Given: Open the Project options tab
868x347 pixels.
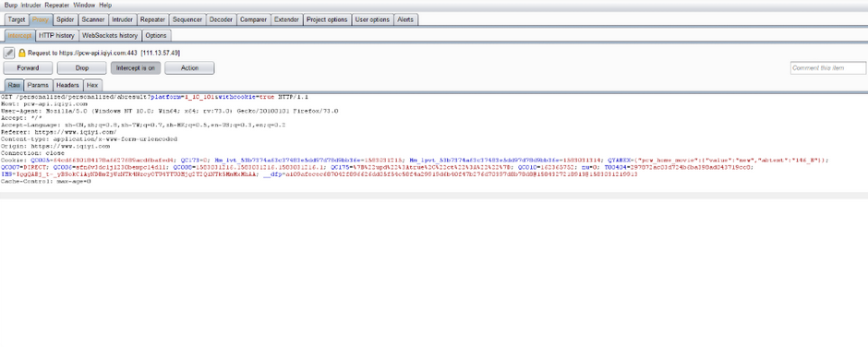Looking at the screenshot, I should [x=327, y=19].
